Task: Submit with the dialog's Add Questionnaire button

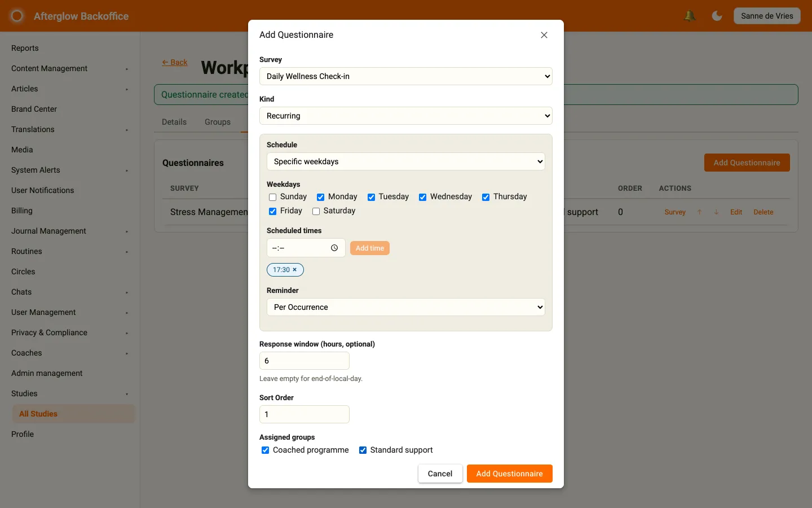Action: (x=510, y=474)
